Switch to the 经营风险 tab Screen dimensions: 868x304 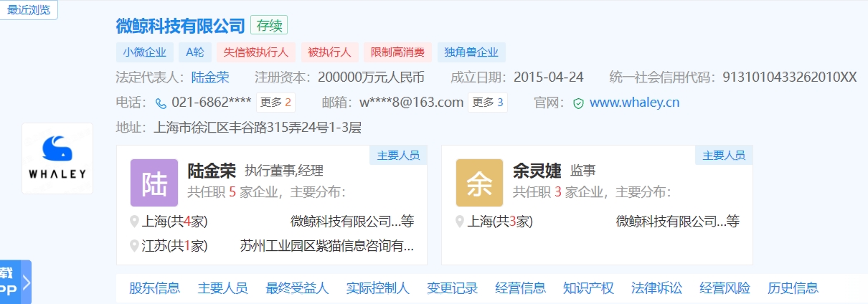725,288
